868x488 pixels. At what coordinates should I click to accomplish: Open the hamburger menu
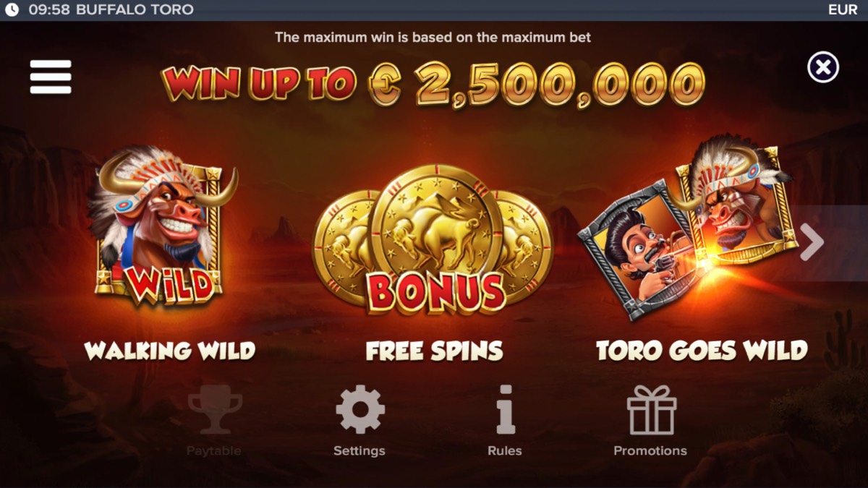point(51,77)
